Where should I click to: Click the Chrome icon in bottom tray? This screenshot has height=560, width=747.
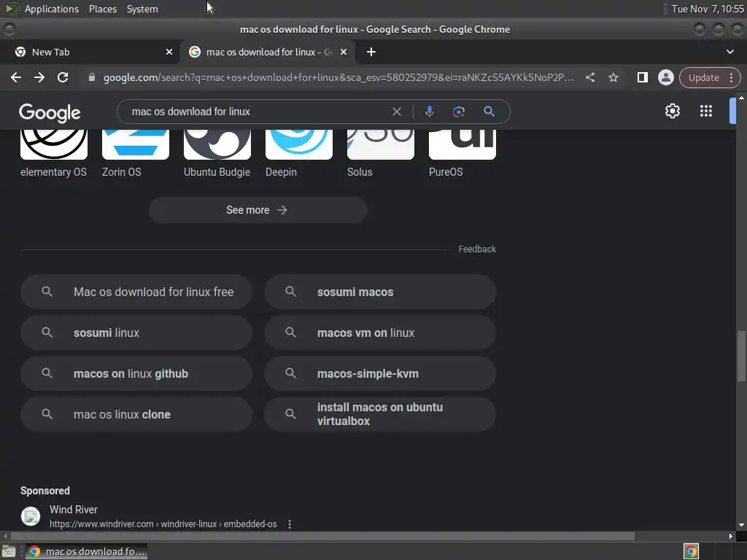(x=691, y=551)
